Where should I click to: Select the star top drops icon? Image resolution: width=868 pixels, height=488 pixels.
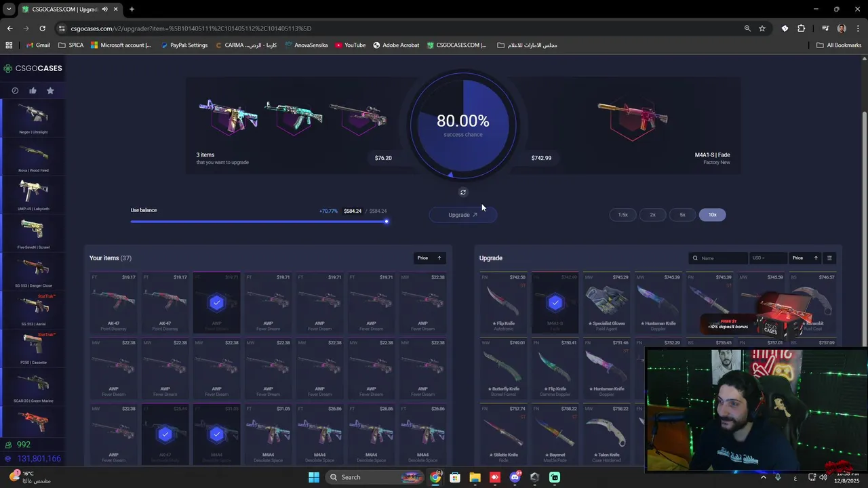pyautogui.click(x=50, y=91)
